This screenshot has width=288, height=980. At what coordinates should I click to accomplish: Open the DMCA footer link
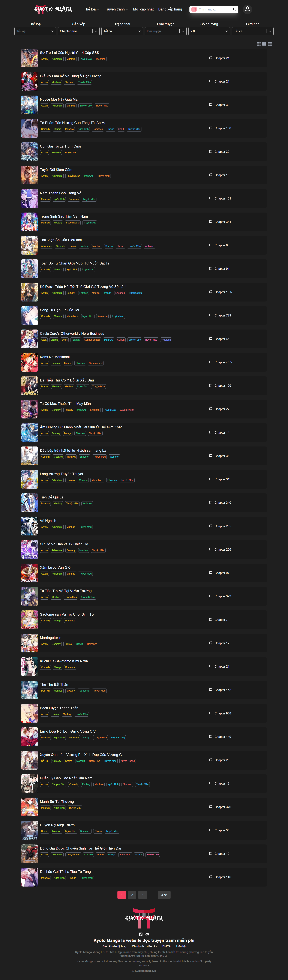166,946
